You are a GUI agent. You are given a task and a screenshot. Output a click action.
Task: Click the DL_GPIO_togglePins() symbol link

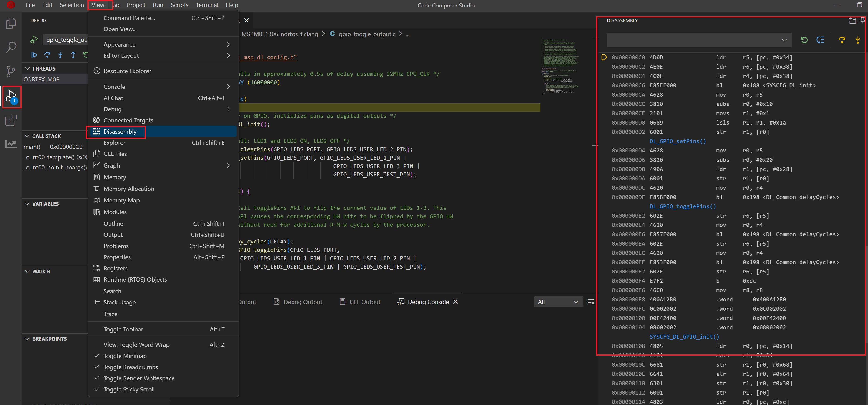point(682,206)
